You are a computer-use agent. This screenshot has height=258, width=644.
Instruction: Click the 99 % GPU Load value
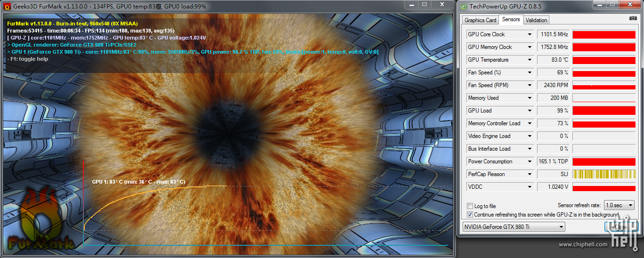pyautogui.click(x=554, y=111)
